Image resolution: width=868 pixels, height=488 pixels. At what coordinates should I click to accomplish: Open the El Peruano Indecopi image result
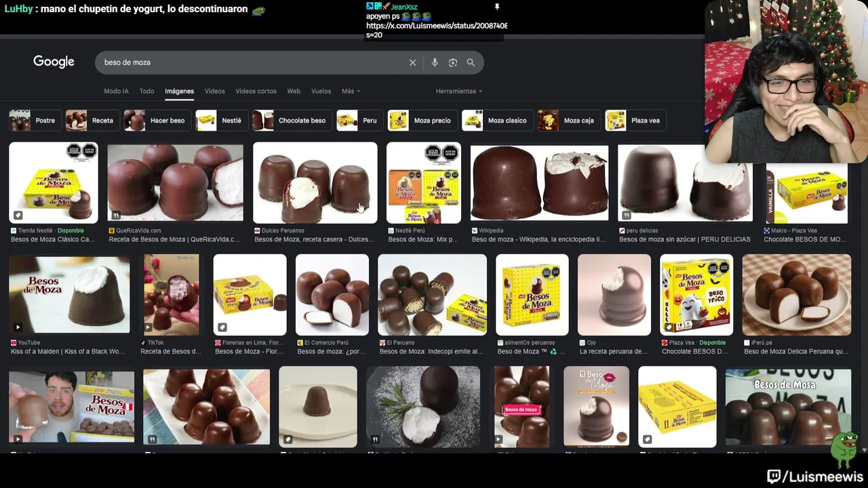pyautogui.click(x=433, y=295)
